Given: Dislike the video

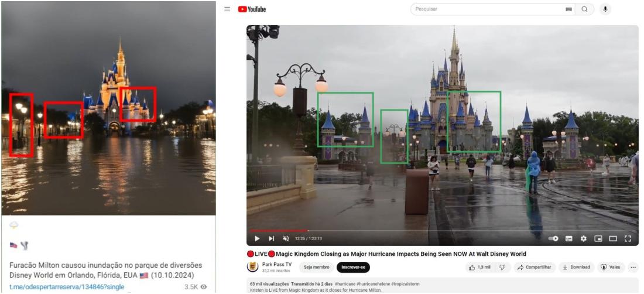Looking at the screenshot, I should 503,267.
